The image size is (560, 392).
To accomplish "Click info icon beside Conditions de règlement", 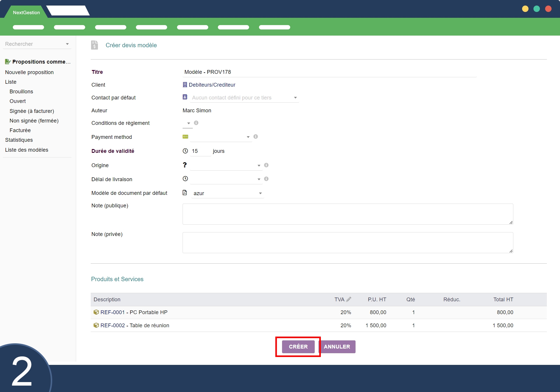I will (x=196, y=123).
